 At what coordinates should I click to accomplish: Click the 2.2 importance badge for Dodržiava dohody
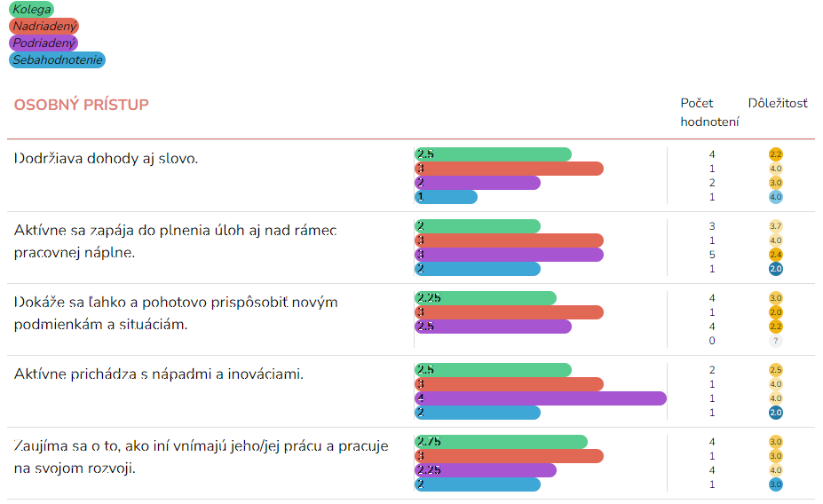[776, 154]
